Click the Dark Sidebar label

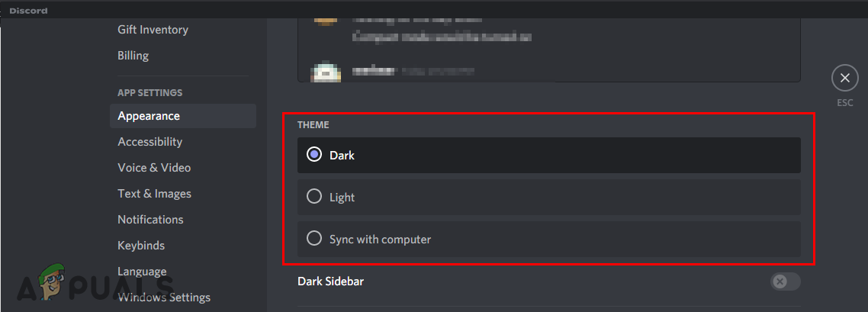pos(330,281)
